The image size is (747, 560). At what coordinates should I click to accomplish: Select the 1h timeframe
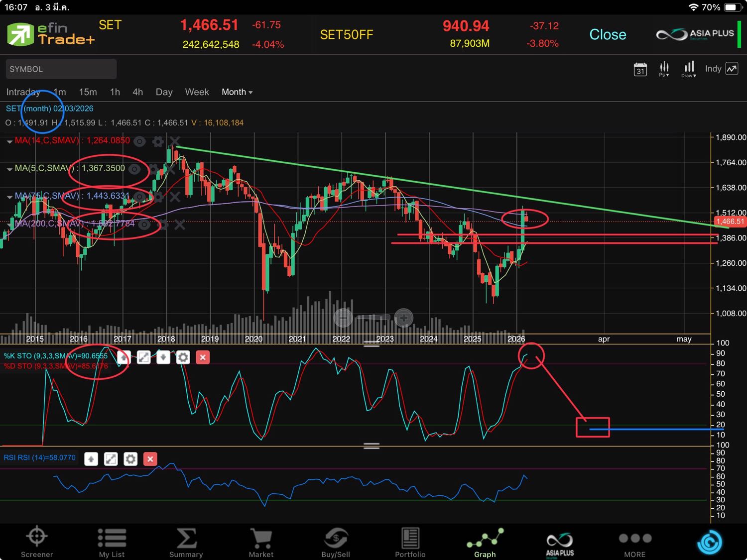pyautogui.click(x=115, y=92)
